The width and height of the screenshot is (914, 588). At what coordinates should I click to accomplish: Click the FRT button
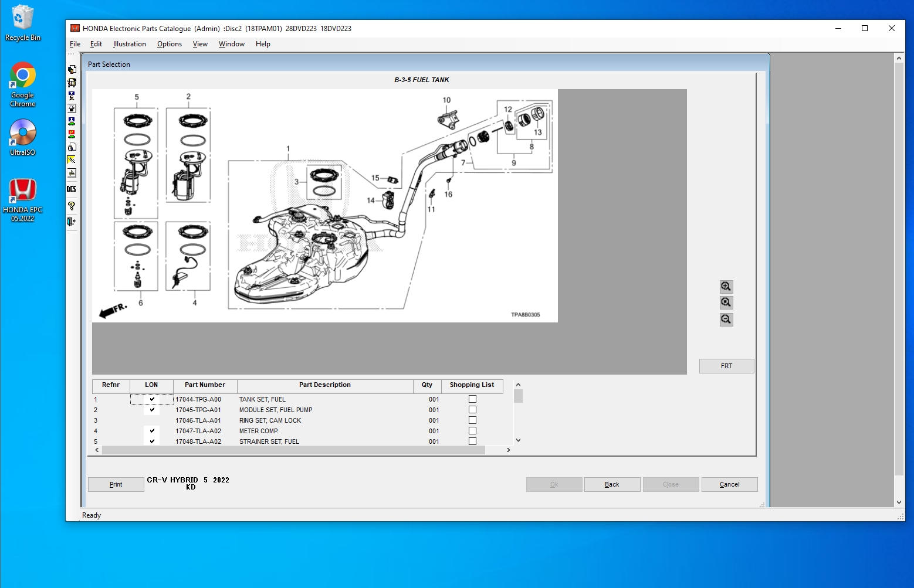[x=726, y=366]
